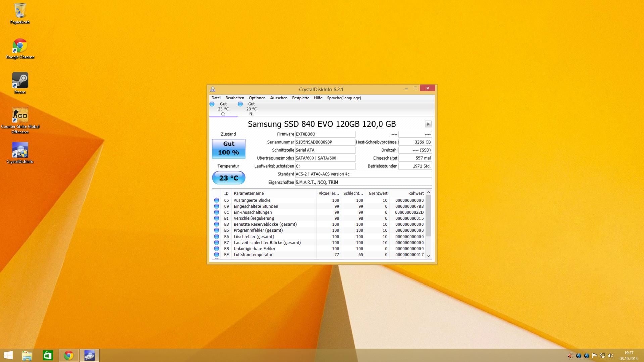Click the ID column header
Screen dimensions: 644x362
click(x=226, y=193)
